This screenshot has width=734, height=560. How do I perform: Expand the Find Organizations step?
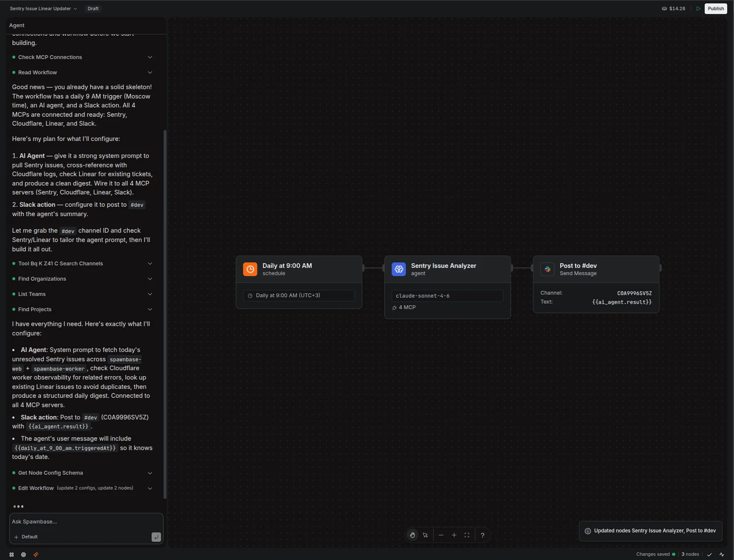[x=150, y=279]
